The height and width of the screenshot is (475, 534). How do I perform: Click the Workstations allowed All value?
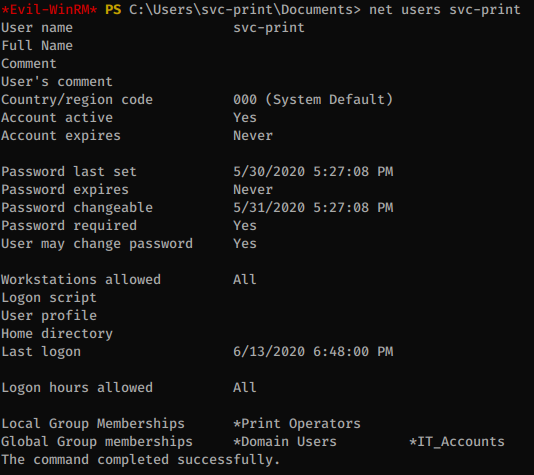point(245,279)
